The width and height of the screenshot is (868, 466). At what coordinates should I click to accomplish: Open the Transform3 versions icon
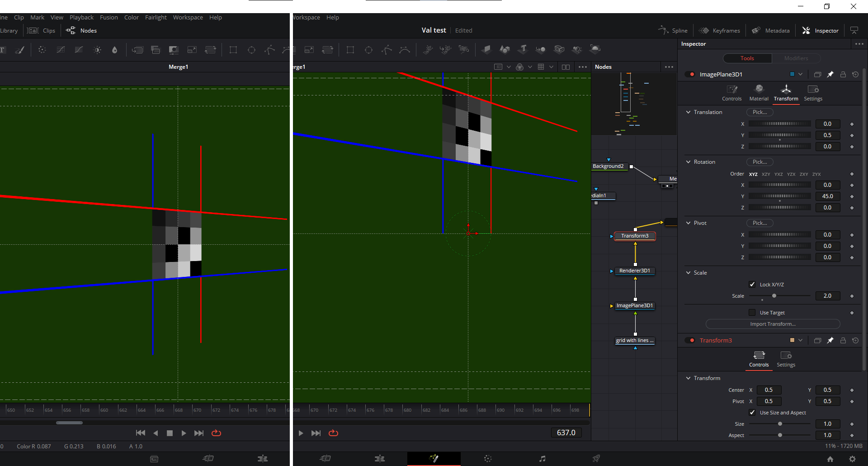817,340
